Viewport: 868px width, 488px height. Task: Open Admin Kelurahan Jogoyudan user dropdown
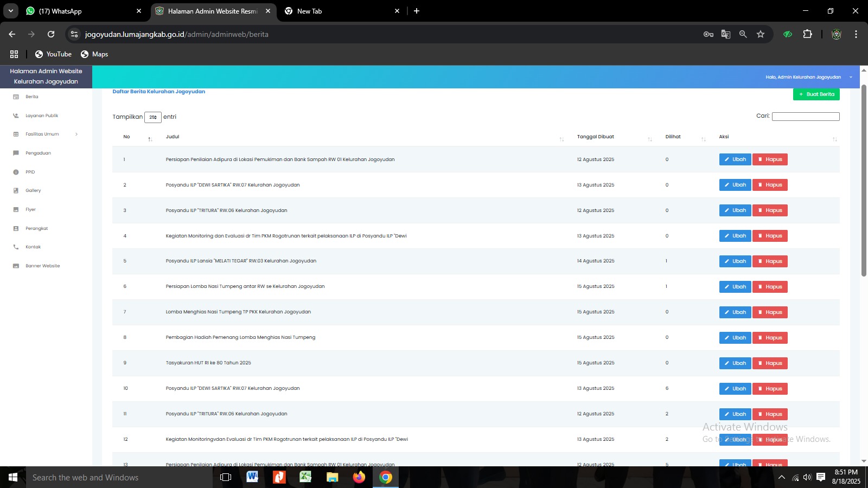(808, 78)
